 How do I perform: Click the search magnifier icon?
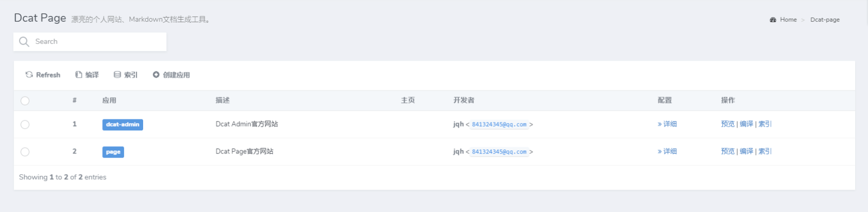point(24,41)
